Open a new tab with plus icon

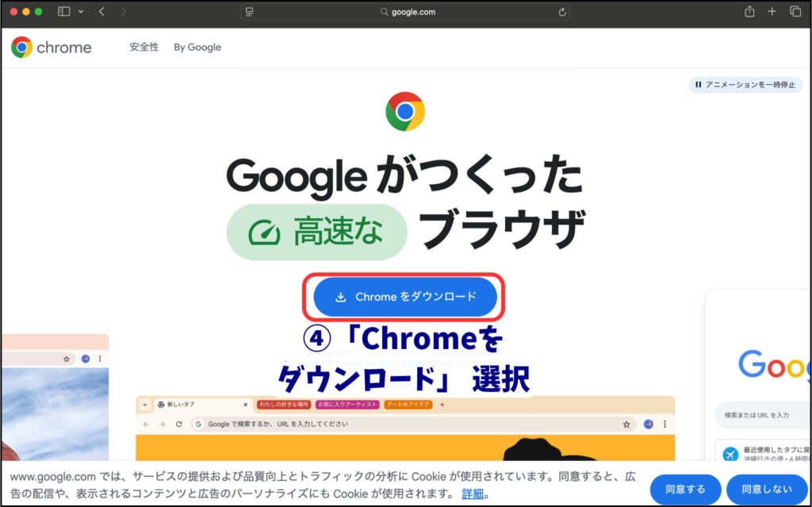[x=772, y=11]
